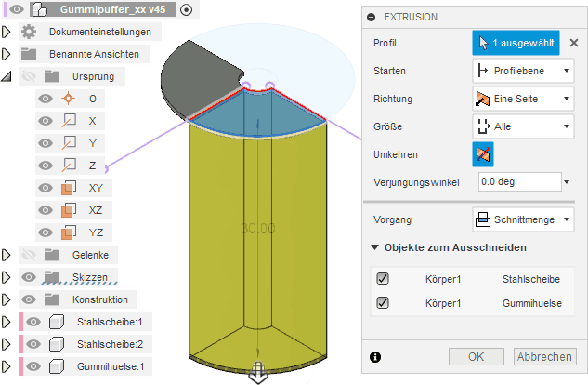Viewport: 588px width, 385px height.
Task: Click the Verjüngungswinkel input field
Action: (518, 181)
